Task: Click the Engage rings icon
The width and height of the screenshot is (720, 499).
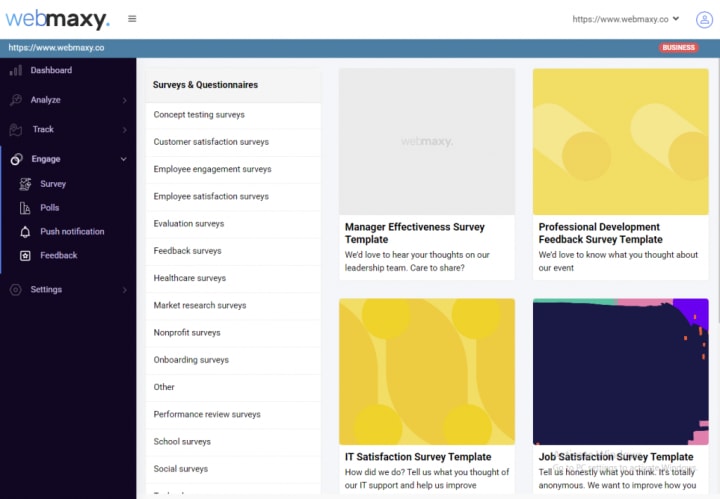Action: tap(17, 159)
